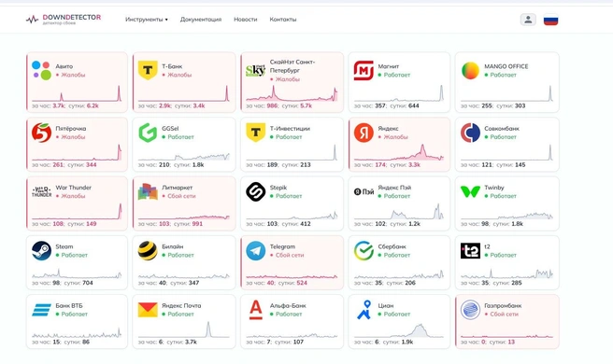Open the Документация page
This screenshot has height=364, width=613.
[x=201, y=20]
